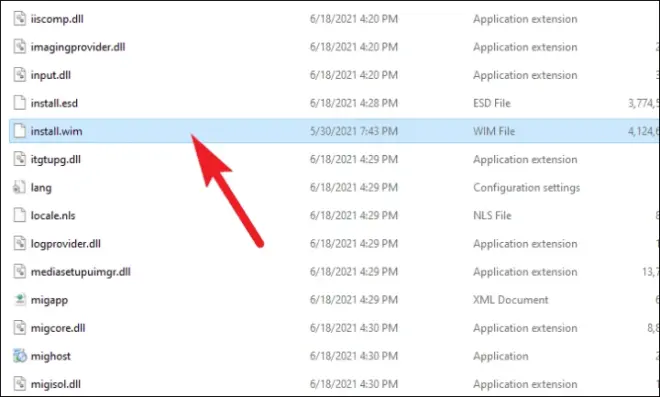The width and height of the screenshot is (660, 397).
Task: Select the install.wim file icon
Action: (19, 131)
